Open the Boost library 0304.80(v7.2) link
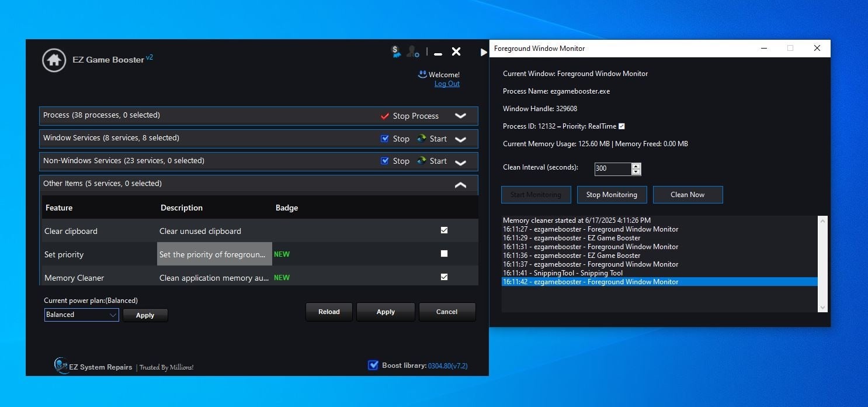 pos(448,366)
